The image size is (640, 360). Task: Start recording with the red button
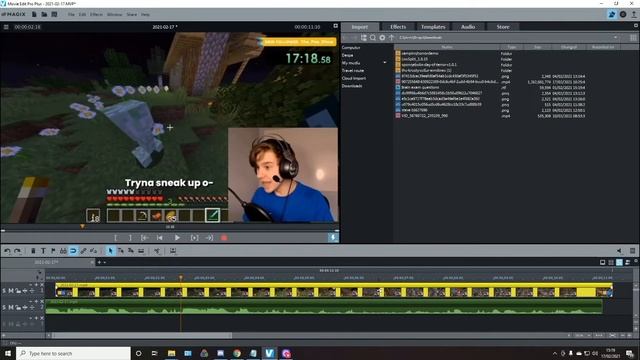point(224,238)
